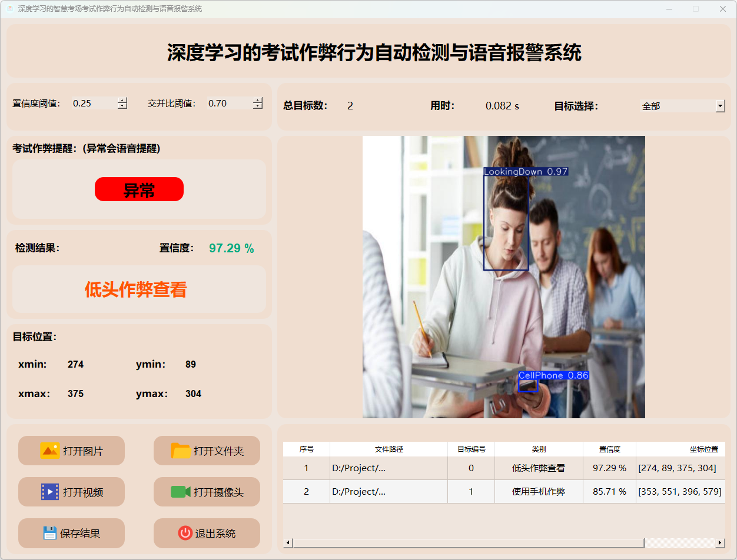Viewport: 737px width, 560px height.
Task: Click the file path cell in row 1
Action: pos(389,468)
